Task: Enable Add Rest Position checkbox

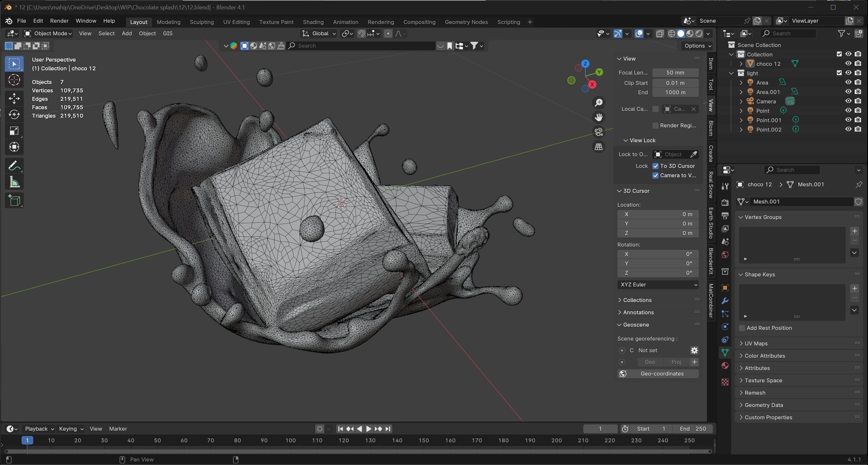Action: point(742,328)
